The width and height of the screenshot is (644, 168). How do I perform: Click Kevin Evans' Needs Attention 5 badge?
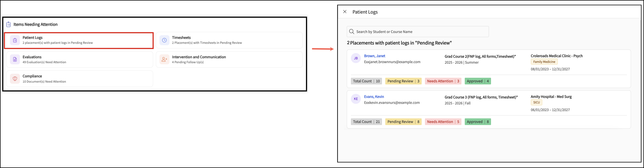click(443, 122)
